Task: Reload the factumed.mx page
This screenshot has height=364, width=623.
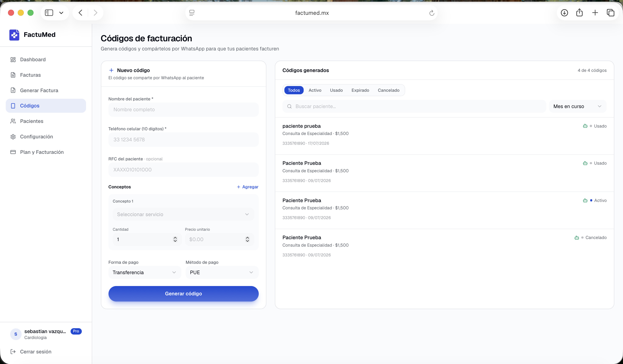Action: 432,13
